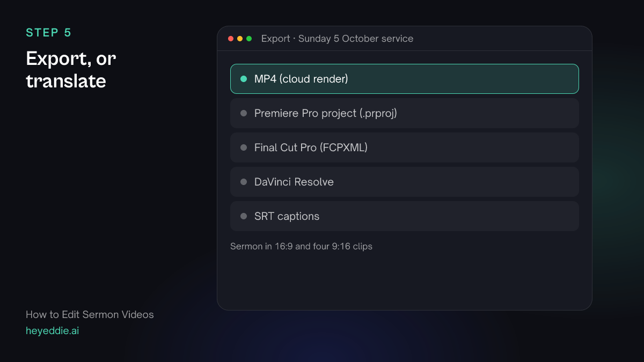The width and height of the screenshot is (644, 362).
Task: Click the green maximize window dot
Action: point(249,39)
